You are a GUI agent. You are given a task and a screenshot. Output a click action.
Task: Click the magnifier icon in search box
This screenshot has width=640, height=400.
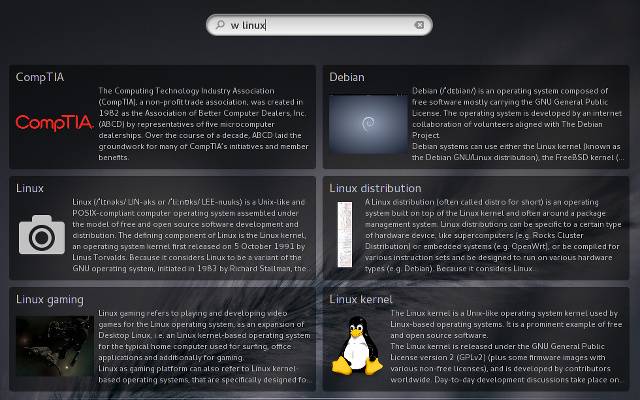pos(220,24)
